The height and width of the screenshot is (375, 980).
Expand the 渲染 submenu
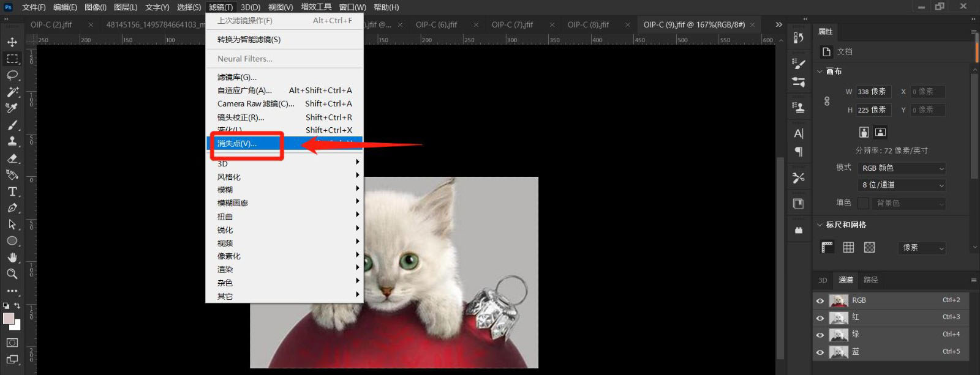pyautogui.click(x=284, y=269)
